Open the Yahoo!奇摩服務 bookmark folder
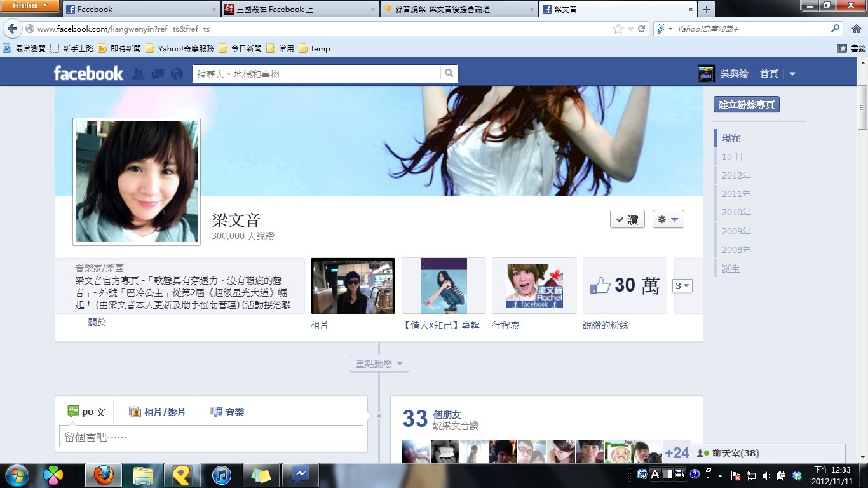Viewport: 868px width, 488px height. coord(180,48)
